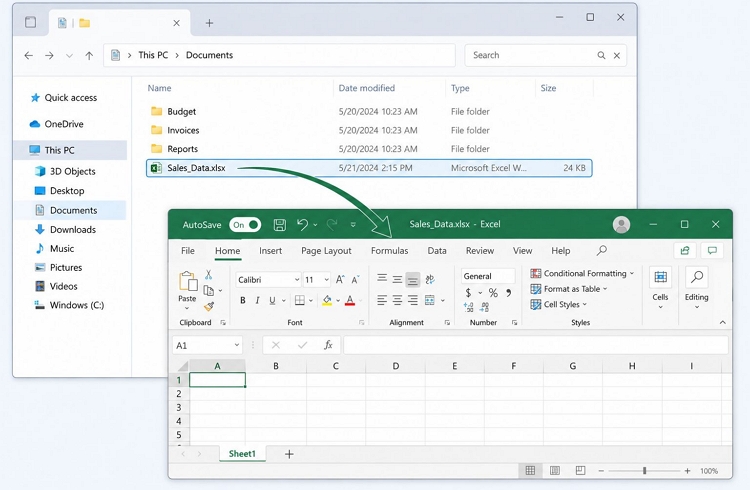Click the user account avatar in Excel
750x490 pixels.
tap(621, 224)
